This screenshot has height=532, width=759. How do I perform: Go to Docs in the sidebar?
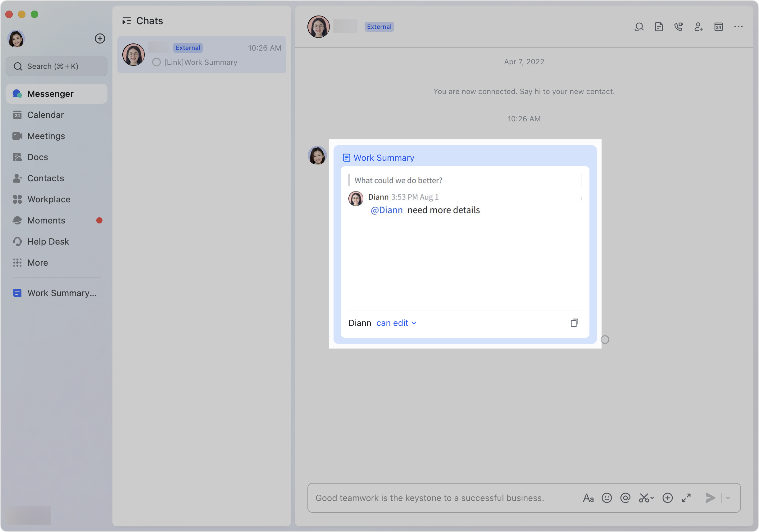click(x=57, y=157)
